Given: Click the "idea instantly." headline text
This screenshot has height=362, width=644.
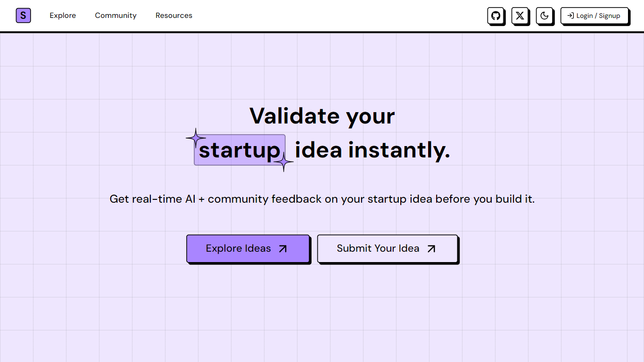Looking at the screenshot, I should click(372, 150).
